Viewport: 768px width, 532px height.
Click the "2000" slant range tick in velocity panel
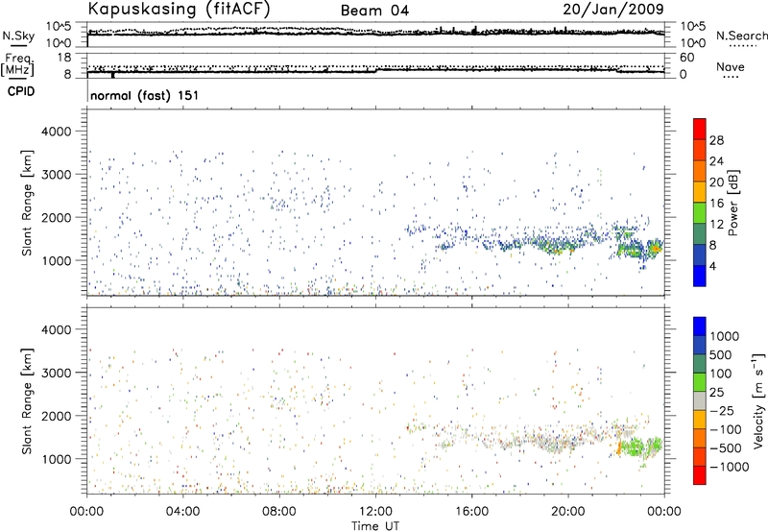click(57, 416)
